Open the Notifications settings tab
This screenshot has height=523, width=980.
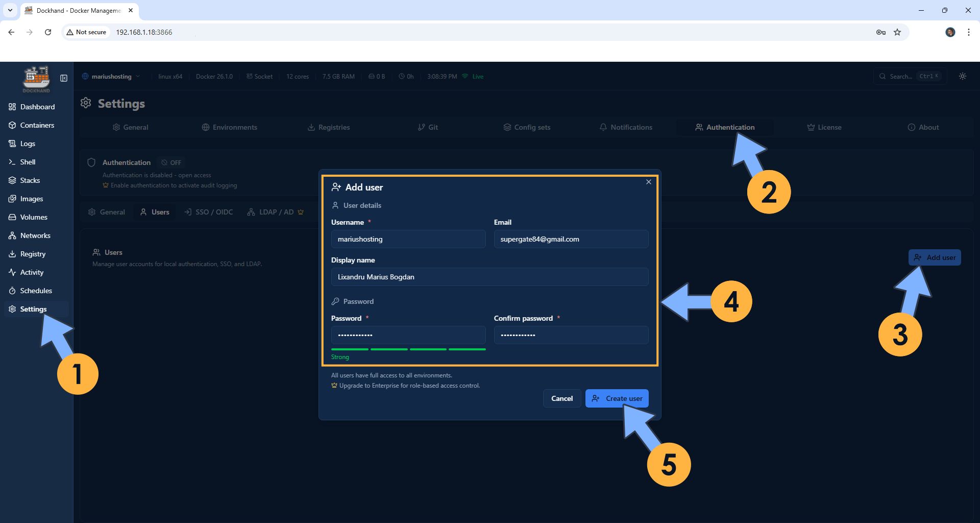[x=626, y=127]
